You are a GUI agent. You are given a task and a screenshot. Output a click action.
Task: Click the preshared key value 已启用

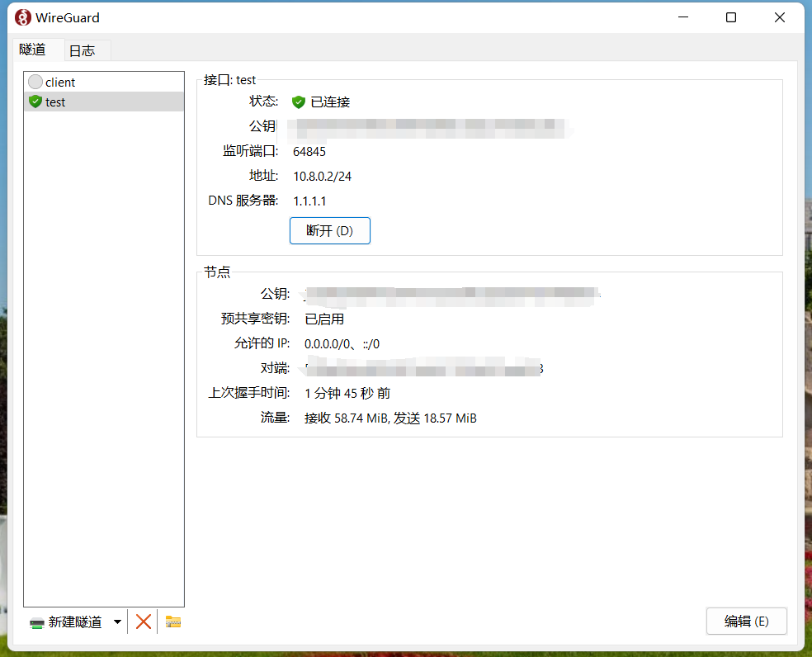tap(324, 319)
